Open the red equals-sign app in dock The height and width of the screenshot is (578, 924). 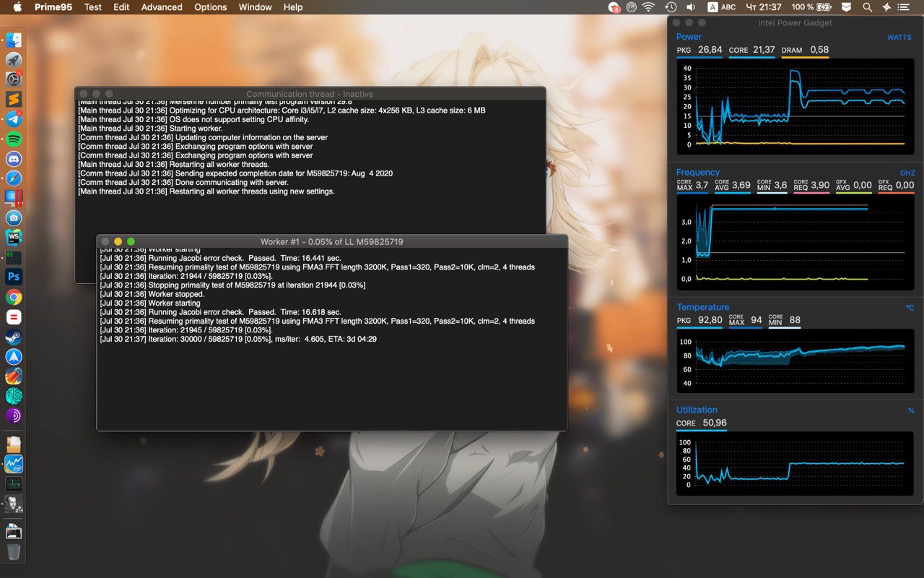(x=14, y=316)
